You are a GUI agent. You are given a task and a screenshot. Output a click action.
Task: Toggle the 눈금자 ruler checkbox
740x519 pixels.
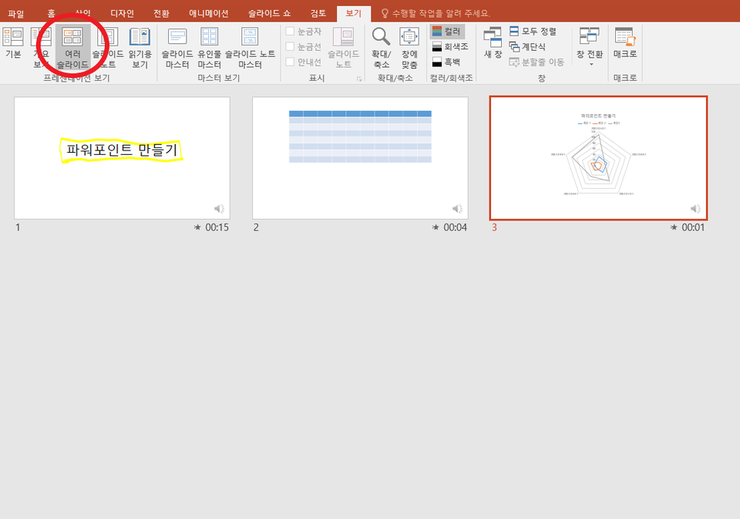point(290,31)
